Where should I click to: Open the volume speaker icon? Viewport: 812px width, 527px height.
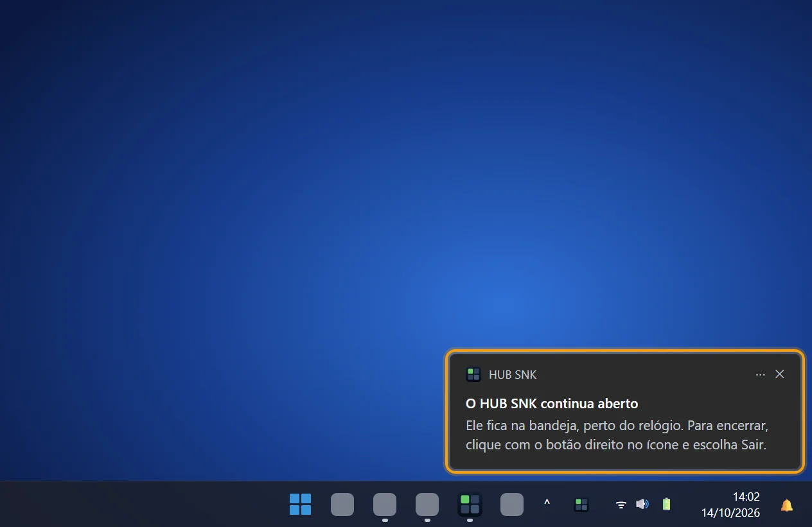coord(642,504)
